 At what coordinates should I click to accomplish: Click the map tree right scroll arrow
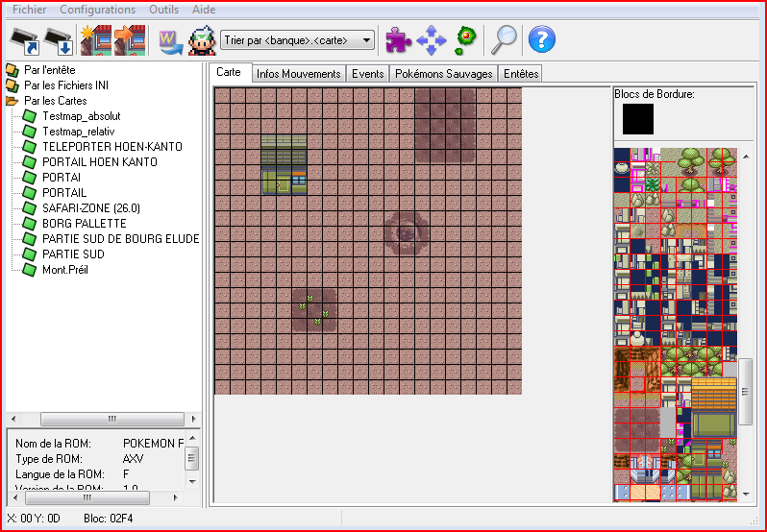(x=194, y=419)
